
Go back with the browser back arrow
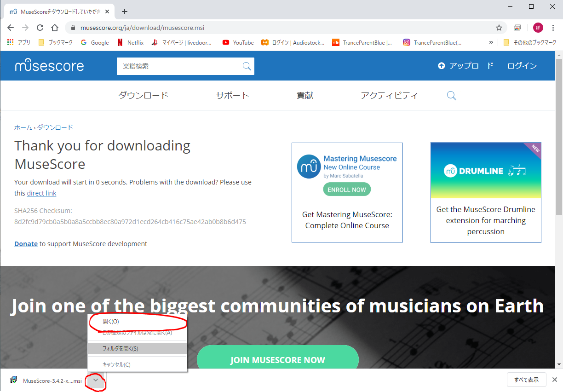pyautogui.click(x=11, y=28)
